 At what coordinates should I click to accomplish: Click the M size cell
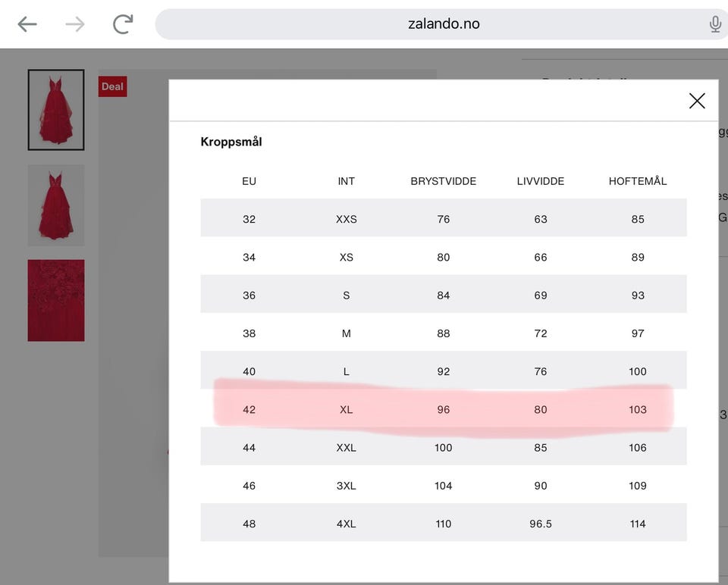point(347,333)
